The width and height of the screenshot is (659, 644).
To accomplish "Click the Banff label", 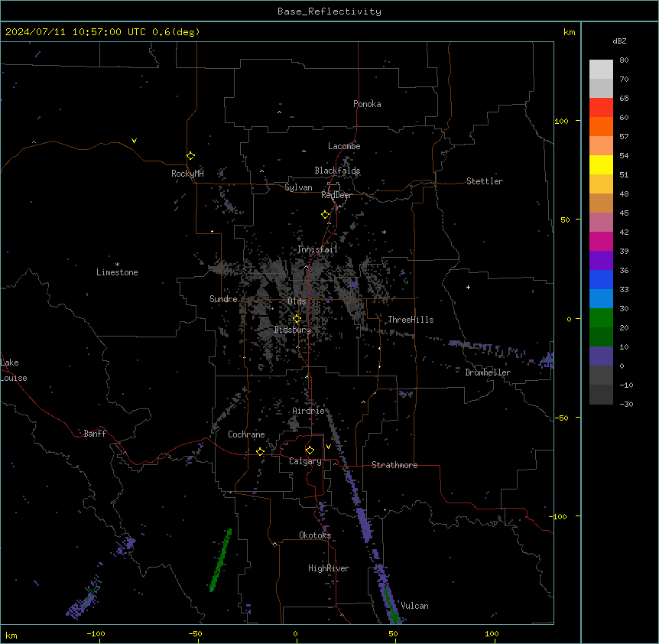I will (95, 434).
